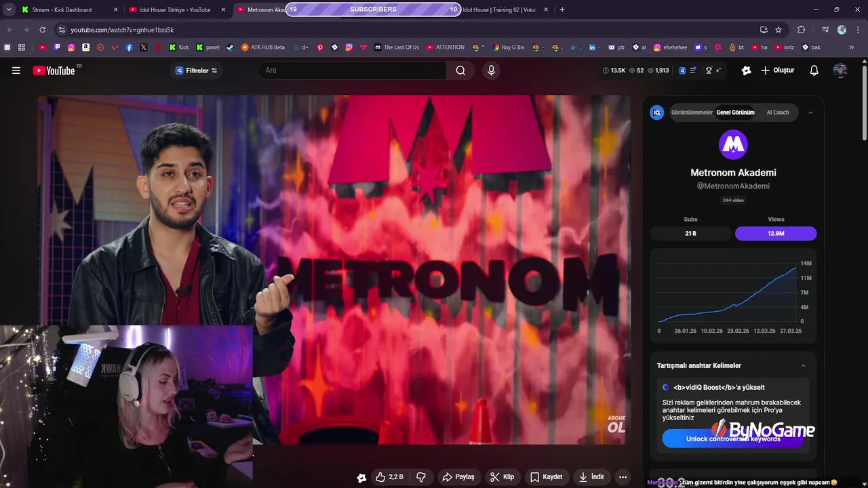Open The Last Of Us bookmark
868x488 pixels.
tap(397, 47)
